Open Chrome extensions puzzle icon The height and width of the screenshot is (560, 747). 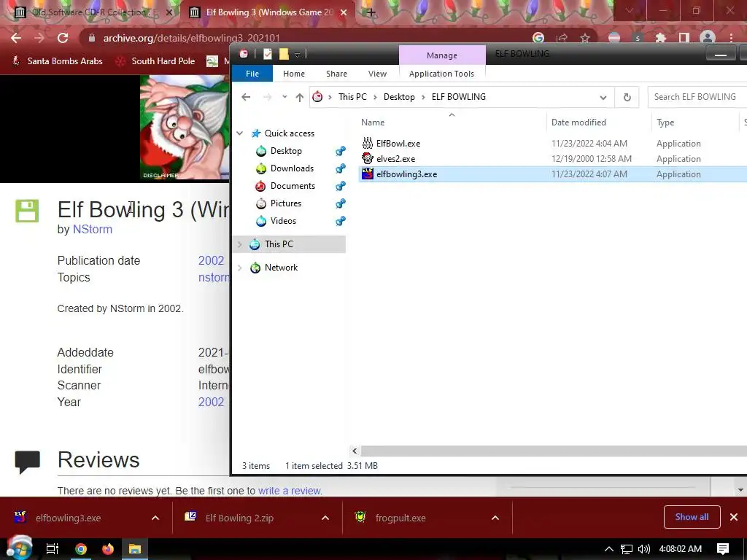[660, 38]
